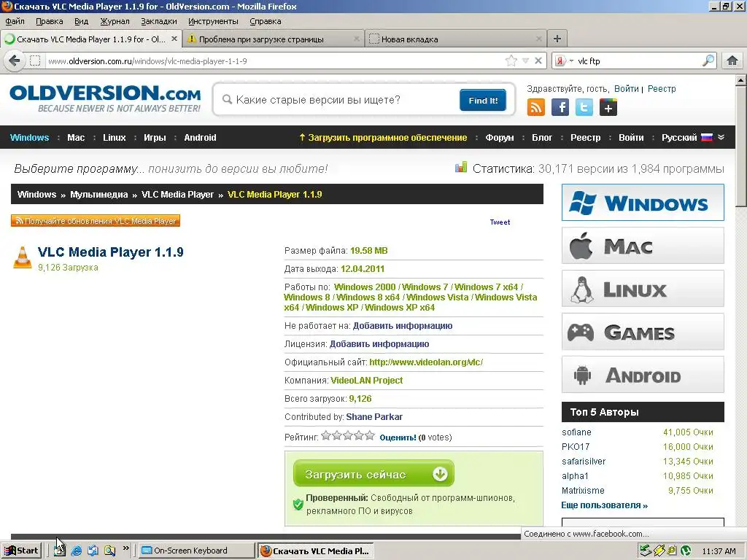
Task: Click the bookmark star icon in address bar
Action: point(511,61)
